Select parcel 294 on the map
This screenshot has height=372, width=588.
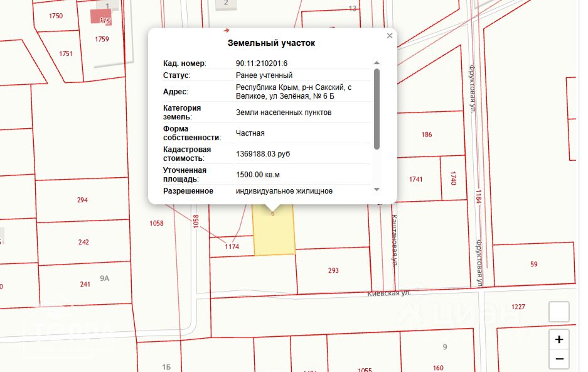coord(82,200)
